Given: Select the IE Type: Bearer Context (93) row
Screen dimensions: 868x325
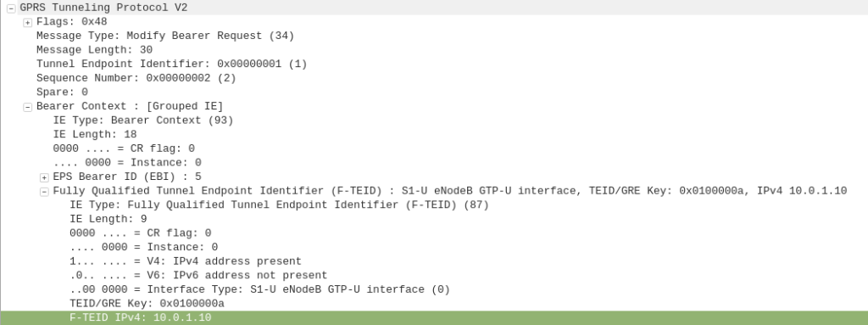Looking at the screenshot, I should pos(143,120).
